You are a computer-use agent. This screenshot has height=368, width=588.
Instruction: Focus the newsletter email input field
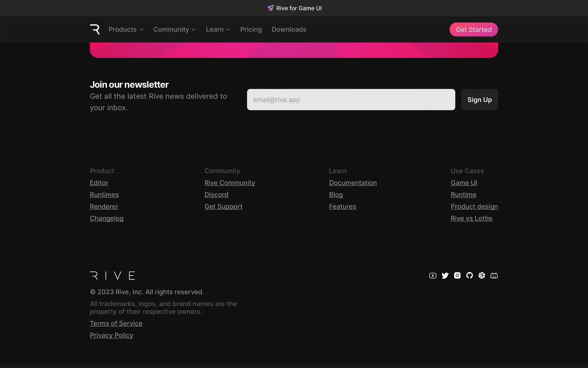351,100
